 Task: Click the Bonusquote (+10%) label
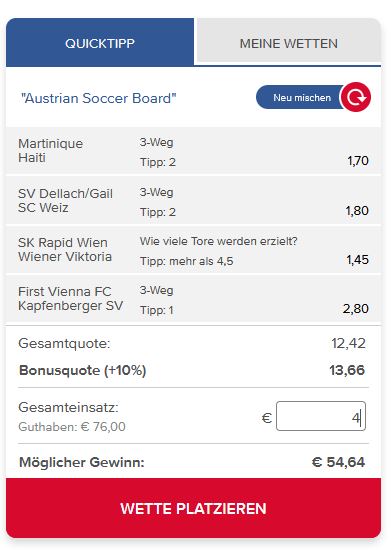(82, 370)
